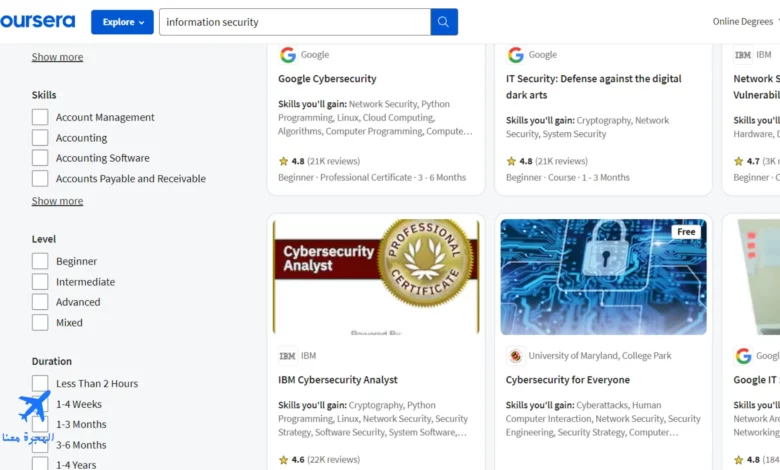Click Google logo on Google Cybersecurity card
Screen dimensions: 780x470
[x=288, y=55]
